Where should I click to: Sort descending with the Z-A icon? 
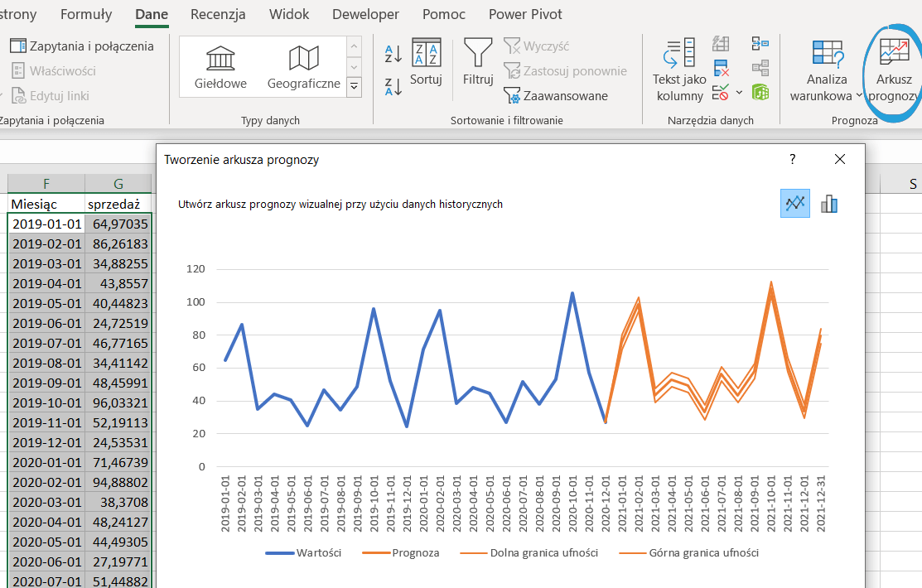(393, 85)
